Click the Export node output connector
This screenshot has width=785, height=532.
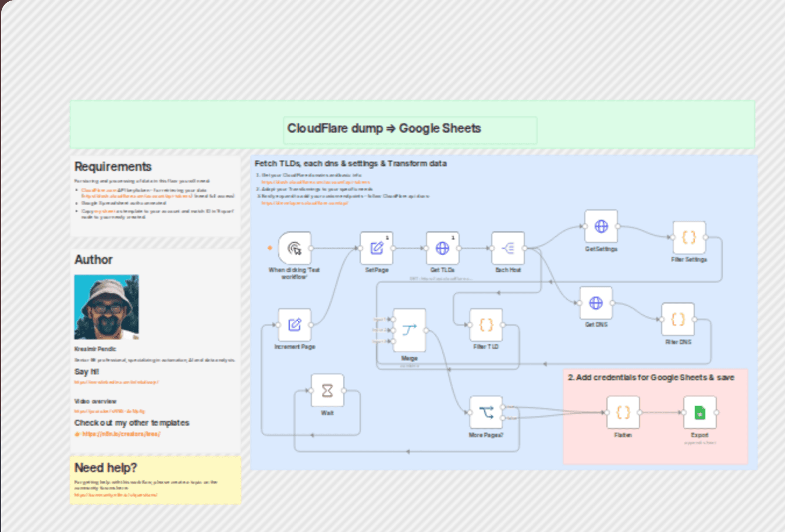point(716,413)
